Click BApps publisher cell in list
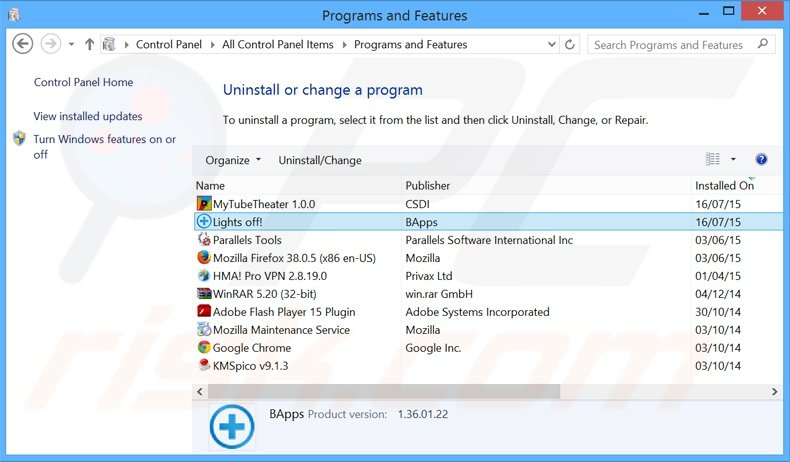Image resolution: width=790 pixels, height=462 pixels. [x=421, y=222]
